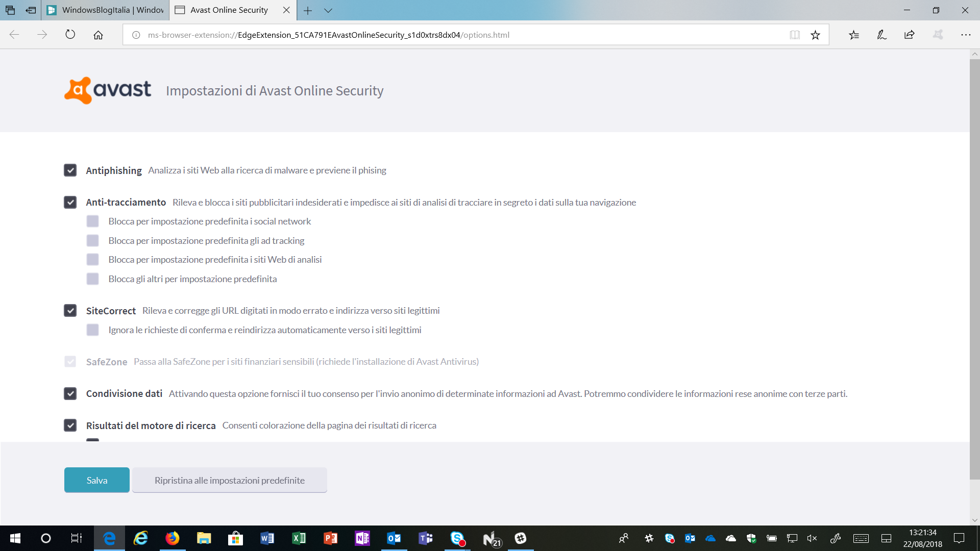Click the browser Back arrow
980x551 pixels.
[x=14, y=35]
